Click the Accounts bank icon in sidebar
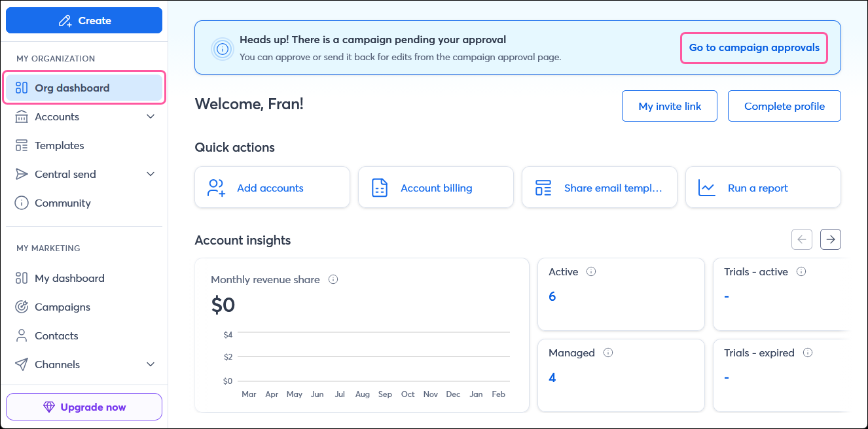This screenshot has height=429, width=868. pos(20,116)
